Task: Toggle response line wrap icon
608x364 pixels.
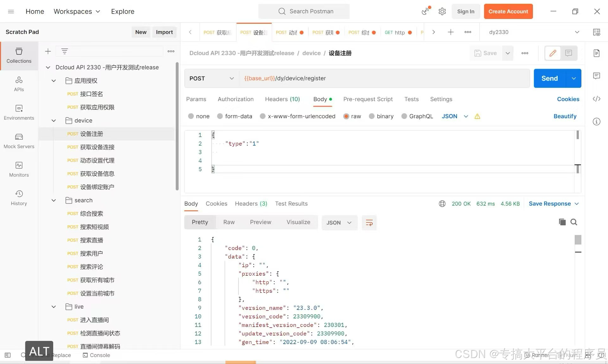Action: (x=369, y=223)
